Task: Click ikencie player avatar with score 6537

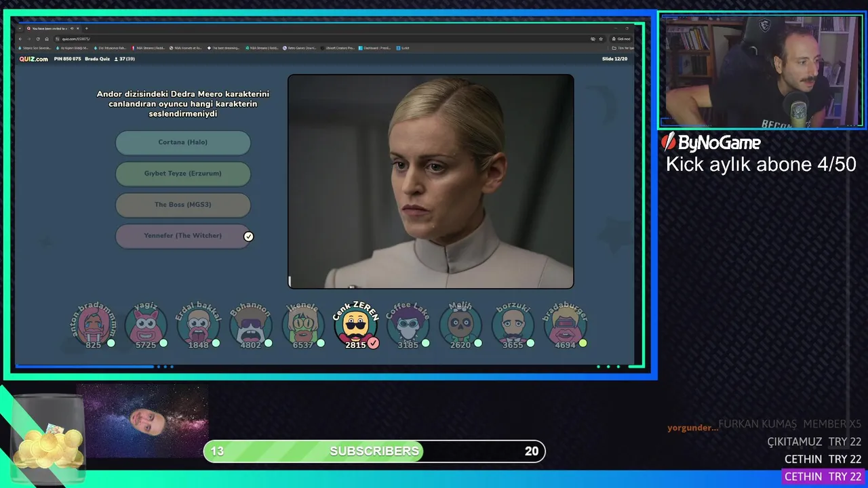Action: coord(303,325)
